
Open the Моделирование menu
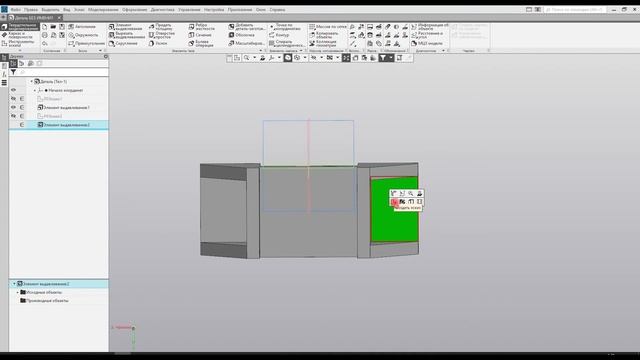[x=103, y=9]
